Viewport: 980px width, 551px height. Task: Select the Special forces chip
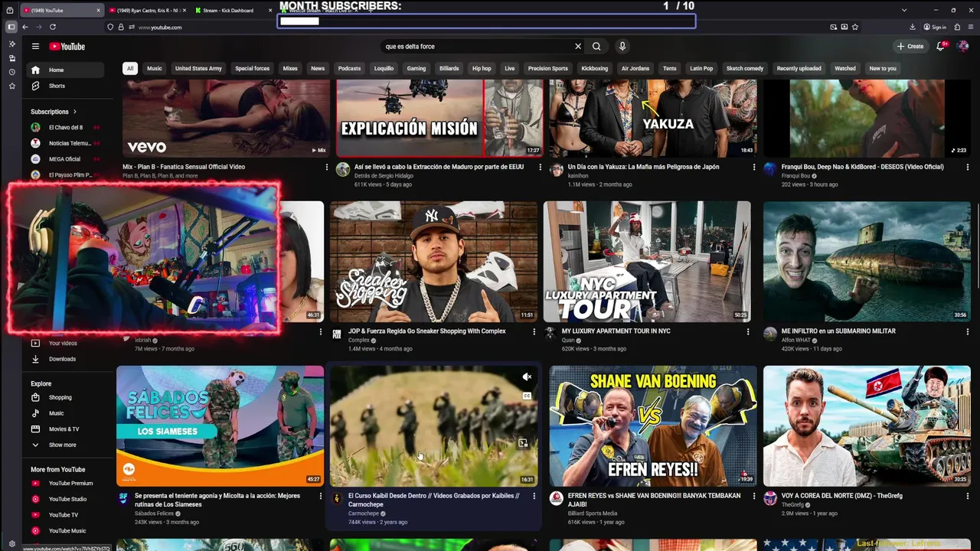click(252, 68)
